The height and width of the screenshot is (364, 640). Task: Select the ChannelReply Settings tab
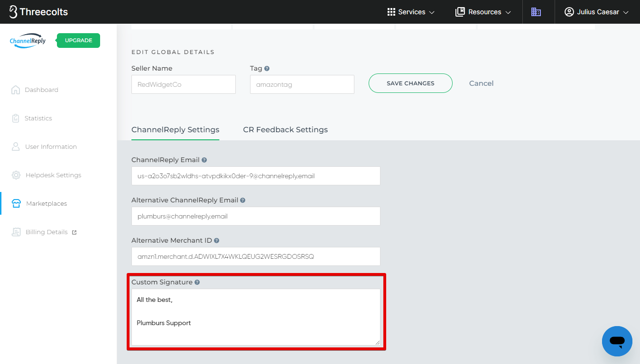pos(175,129)
